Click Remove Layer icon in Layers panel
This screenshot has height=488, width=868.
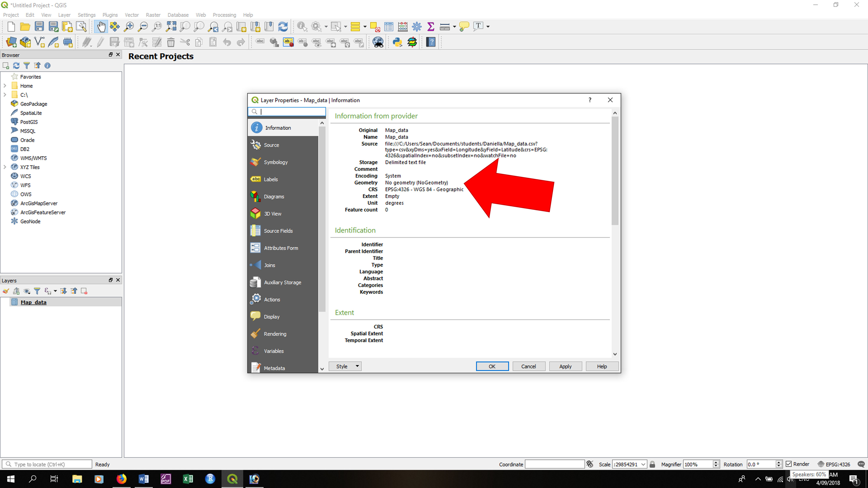point(84,291)
